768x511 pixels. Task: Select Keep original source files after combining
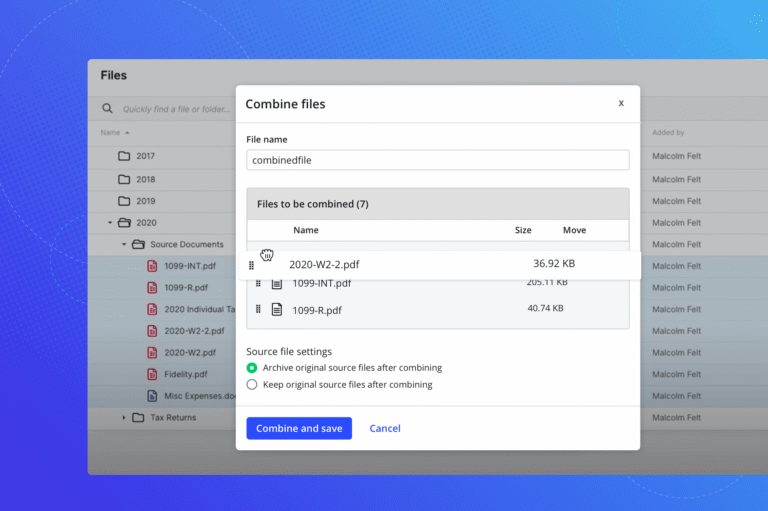[x=252, y=385]
